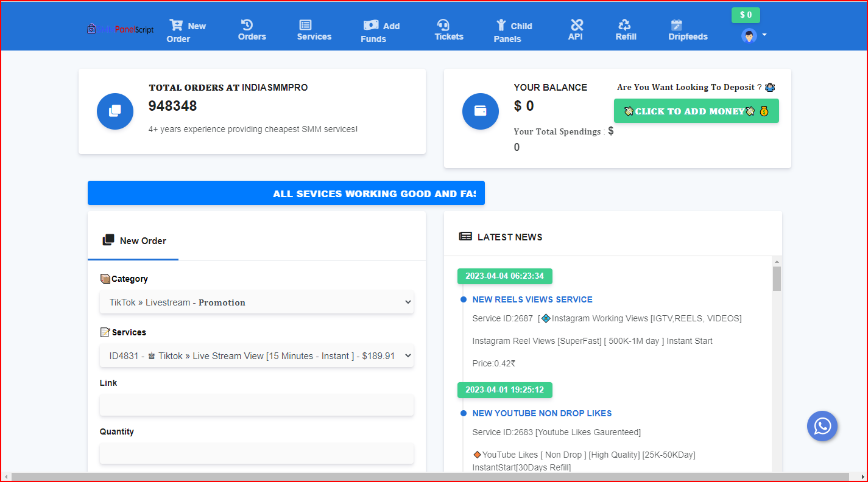The width and height of the screenshot is (868, 482).
Task: Click the Click To Add Money button
Action: (696, 111)
